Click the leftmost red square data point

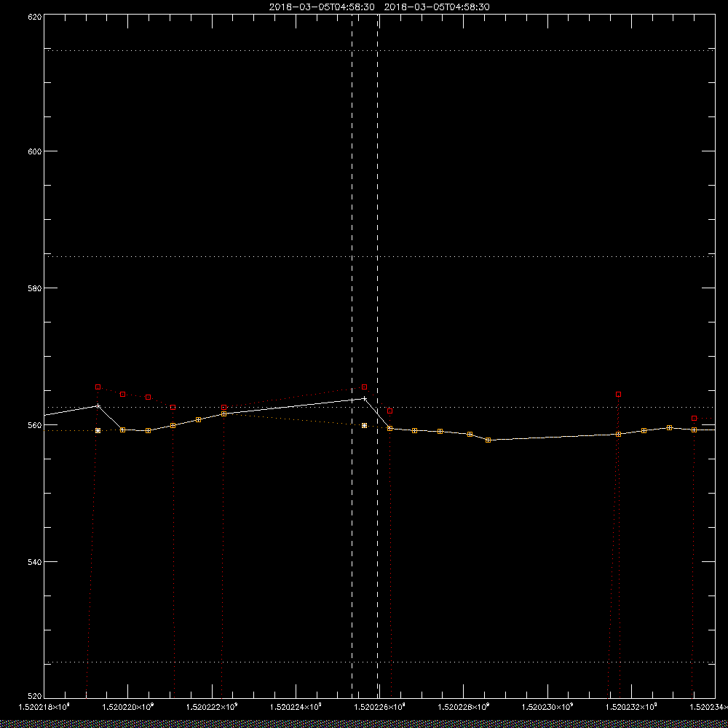(x=98, y=387)
